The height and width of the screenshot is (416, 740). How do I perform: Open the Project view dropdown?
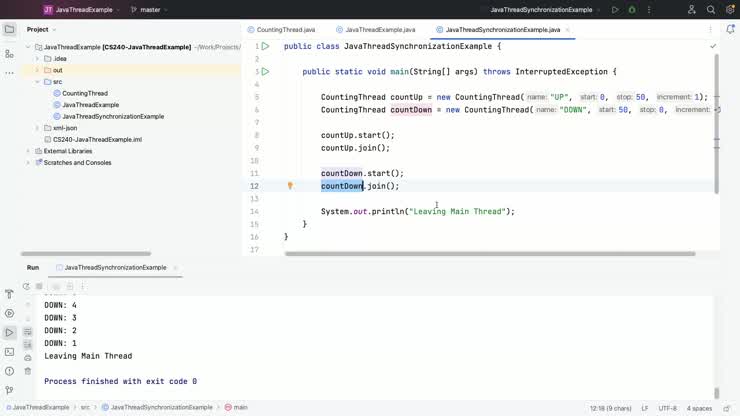point(41,29)
